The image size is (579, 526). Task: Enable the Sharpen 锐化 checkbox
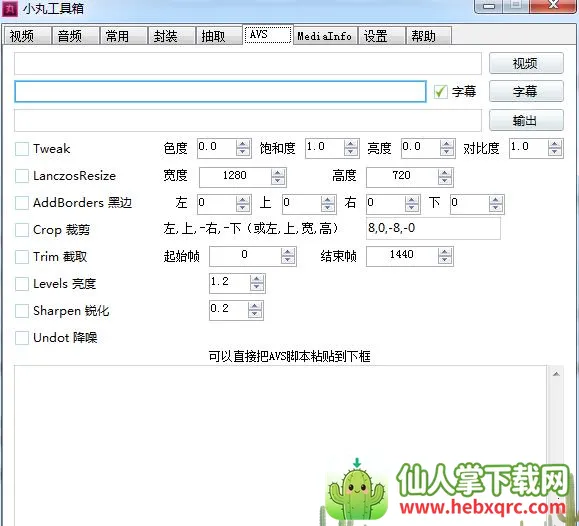click(x=22, y=311)
